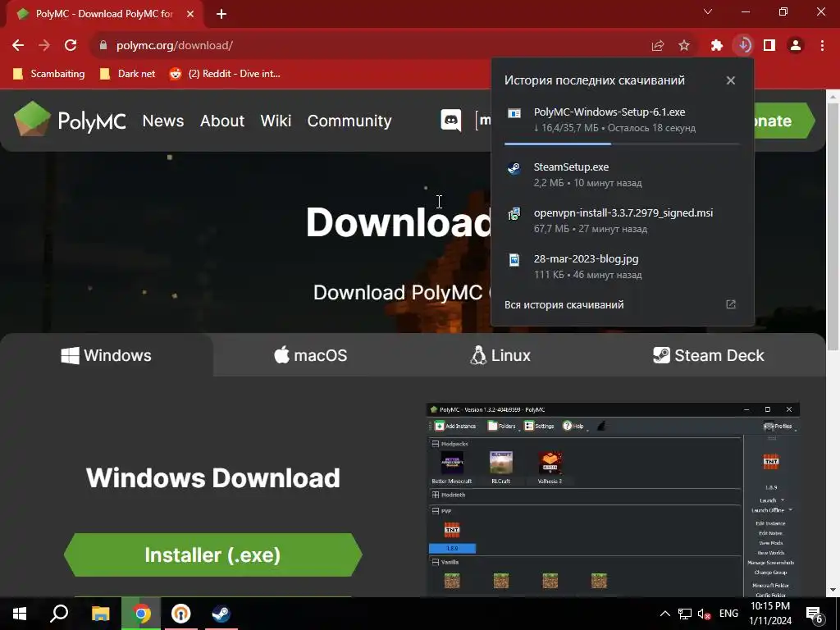Open SteamSetup.exe from downloads list
840x630 pixels.
622,174
